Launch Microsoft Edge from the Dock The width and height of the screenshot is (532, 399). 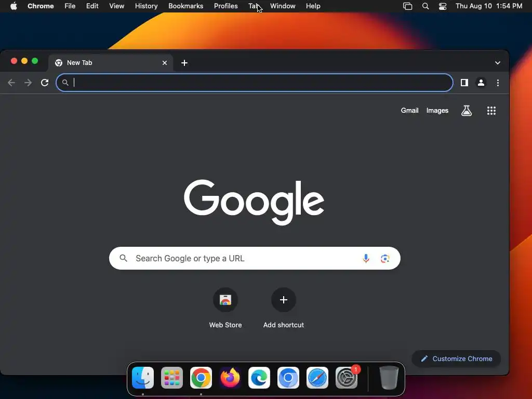259,378
